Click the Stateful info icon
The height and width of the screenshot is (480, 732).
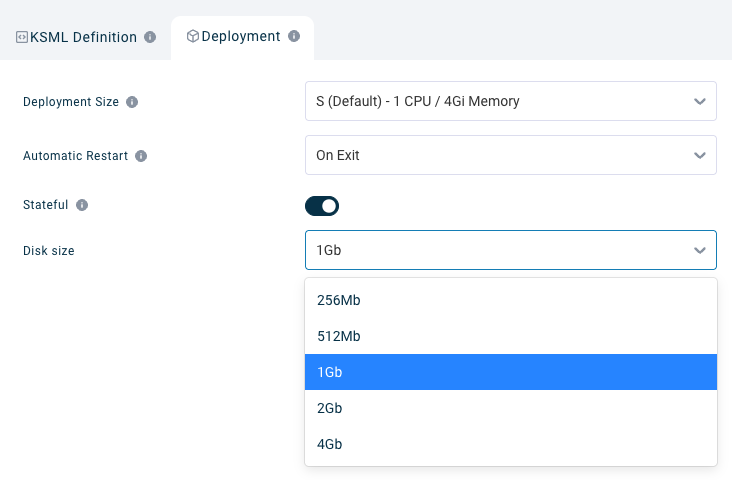click(x=82, y=205)
